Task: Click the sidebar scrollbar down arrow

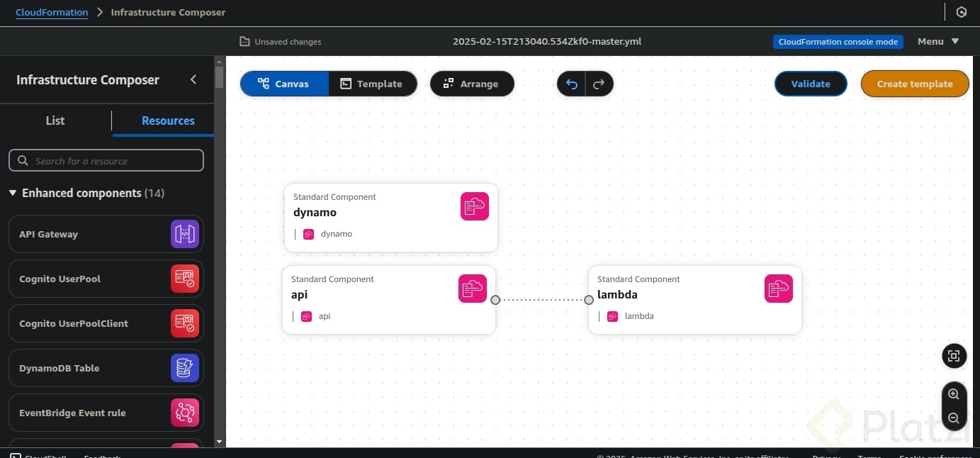Action: pos(219,441)
